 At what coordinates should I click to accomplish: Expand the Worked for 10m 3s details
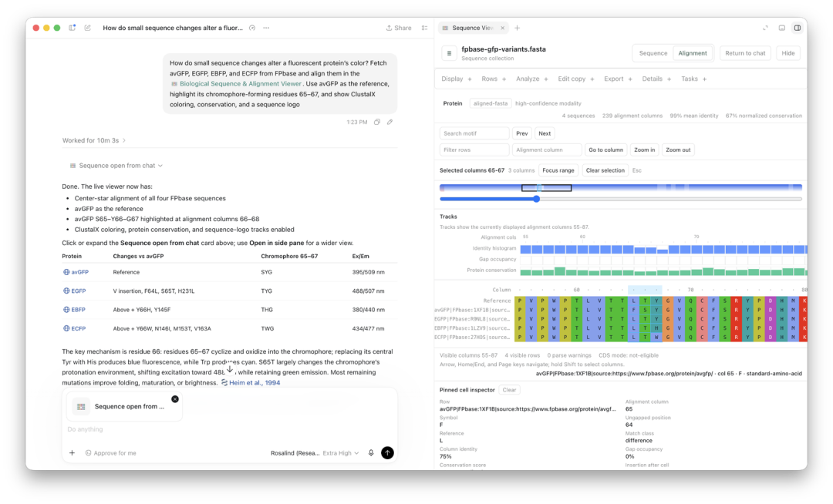coord(94,140)
